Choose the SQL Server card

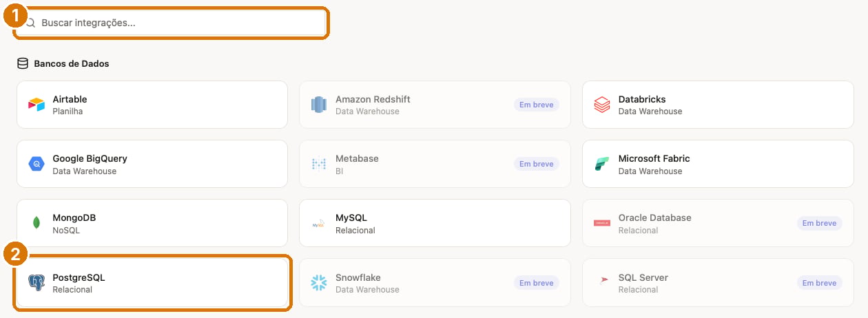pos(718,283)
